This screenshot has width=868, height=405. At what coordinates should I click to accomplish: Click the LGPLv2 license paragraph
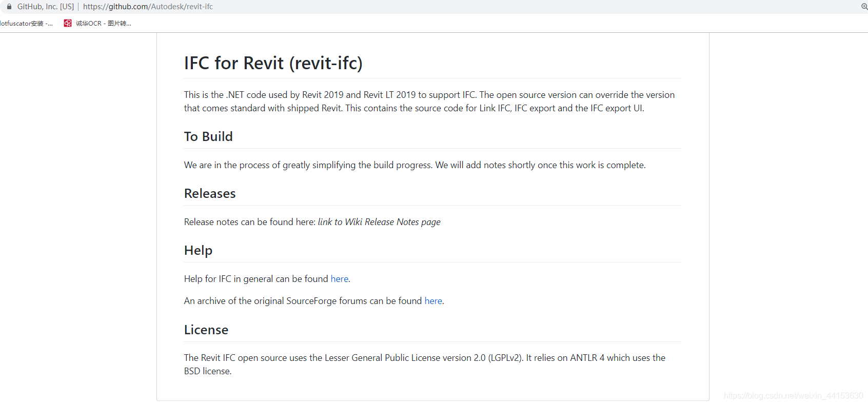425,364
